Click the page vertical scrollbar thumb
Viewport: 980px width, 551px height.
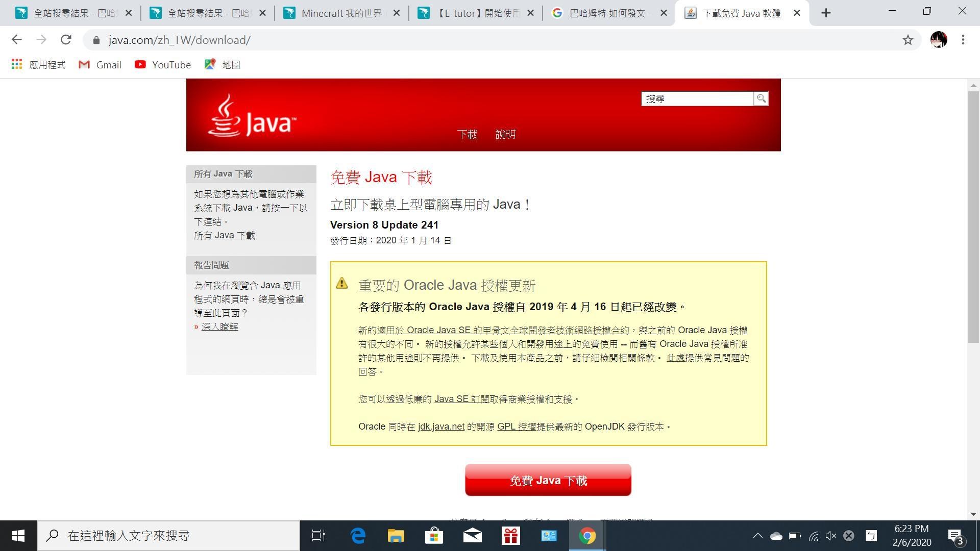click(973, 217)
